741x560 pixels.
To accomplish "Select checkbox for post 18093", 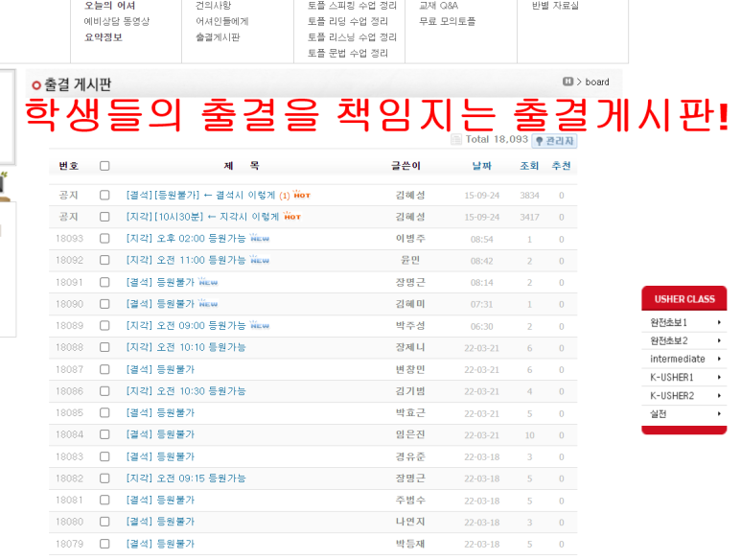I will coord(104,239).
